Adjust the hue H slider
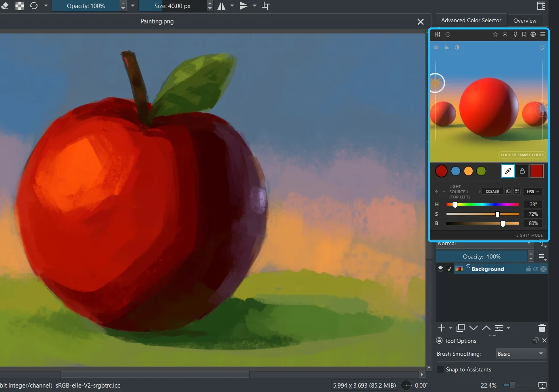Image resolution: width=559 pixels, height=392 pixels. 482,204
